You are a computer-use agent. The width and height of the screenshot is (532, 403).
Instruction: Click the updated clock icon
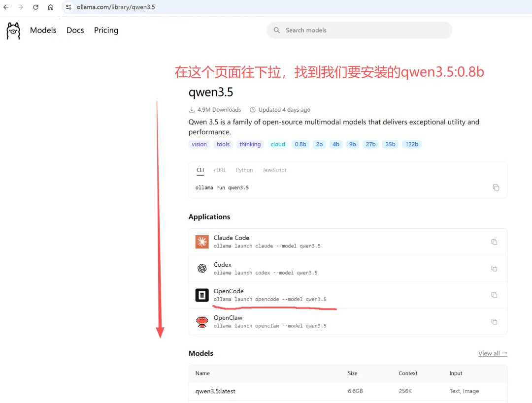252,110
